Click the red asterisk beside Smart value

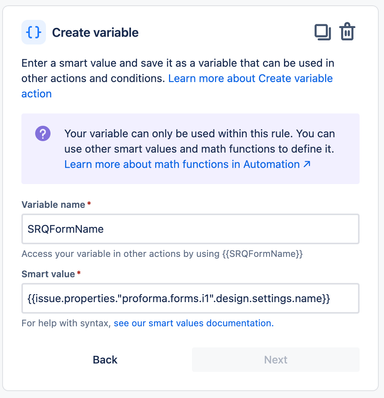pos(79,273)
